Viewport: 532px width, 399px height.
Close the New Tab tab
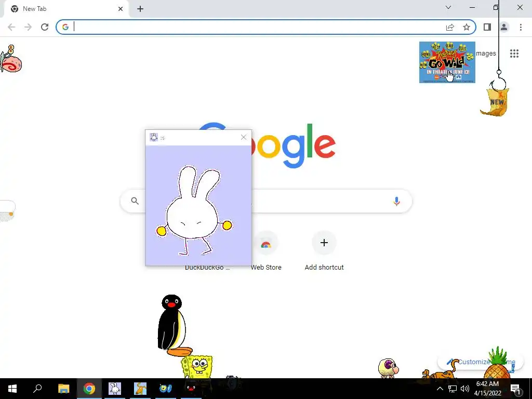121,9
